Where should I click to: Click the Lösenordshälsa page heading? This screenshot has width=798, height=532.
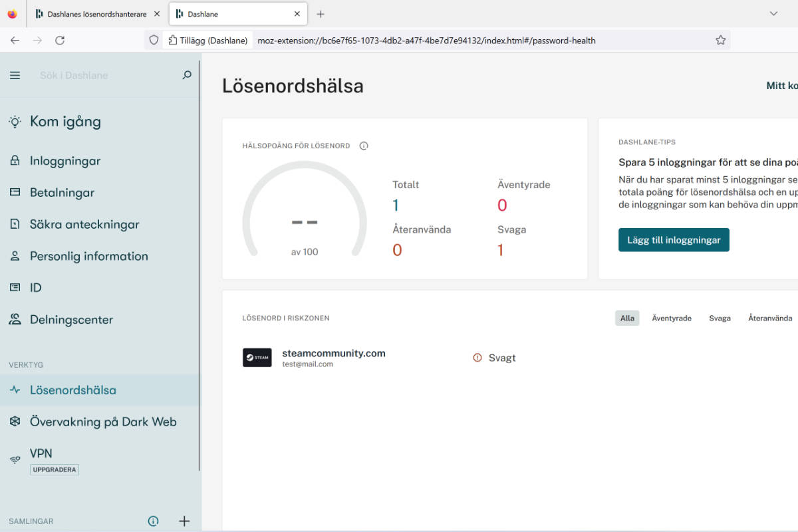tap(293, 86)
